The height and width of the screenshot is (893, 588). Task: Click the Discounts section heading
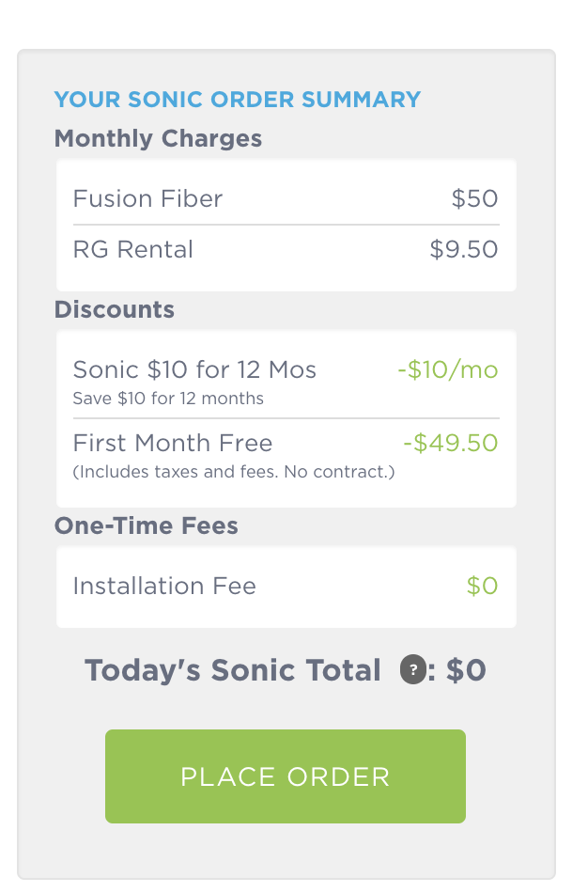coord(115,310)
